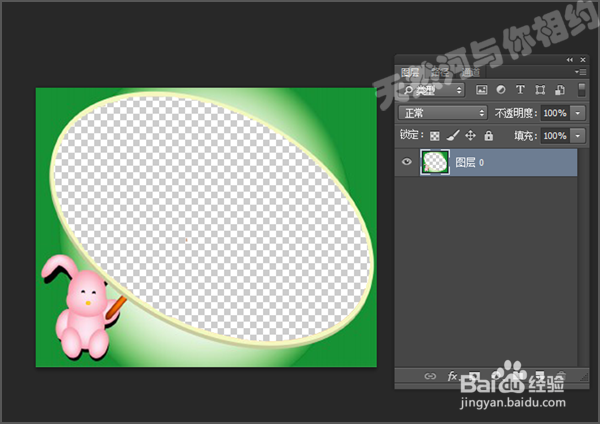Lock transparent pixels checkerboard icon
This screenshot has height=424, width=600.
(435, 136)
